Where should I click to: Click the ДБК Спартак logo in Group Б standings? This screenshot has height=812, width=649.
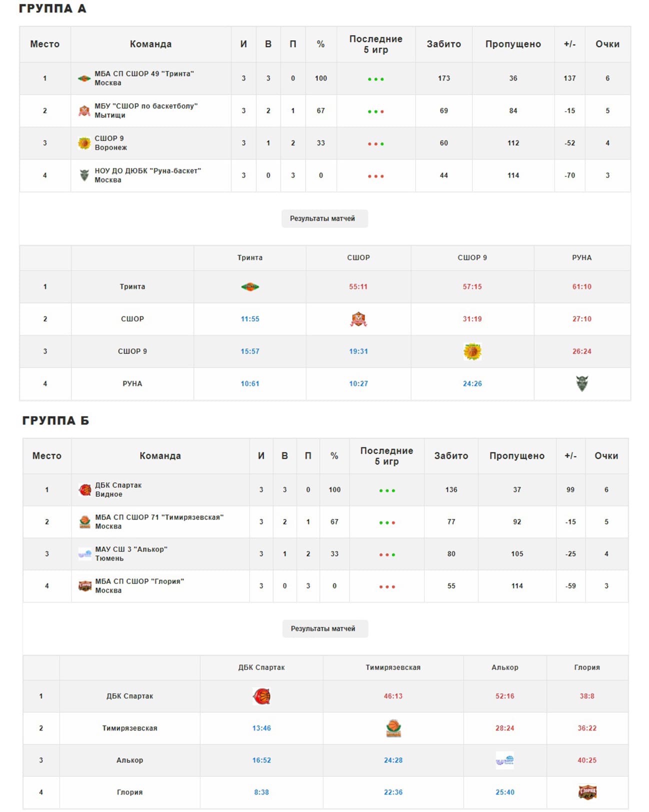point(85,490)
